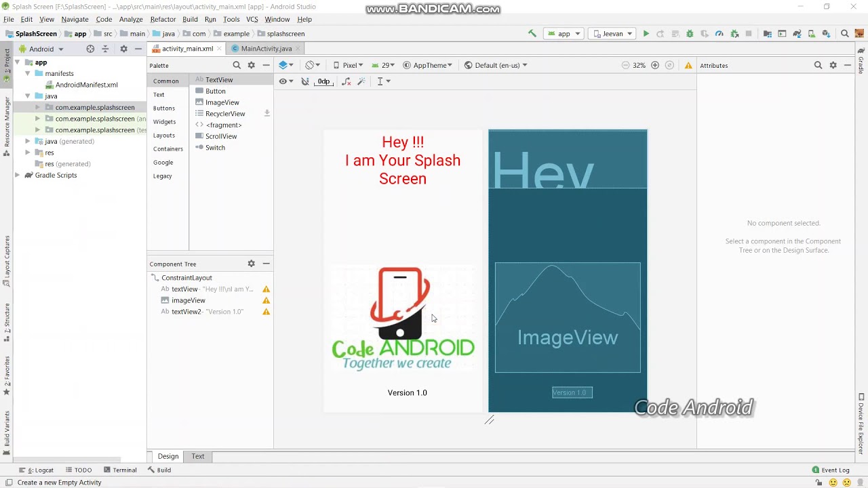Search attributes with magnifier icon
The image size is (868, 488).
pos(818,65)
